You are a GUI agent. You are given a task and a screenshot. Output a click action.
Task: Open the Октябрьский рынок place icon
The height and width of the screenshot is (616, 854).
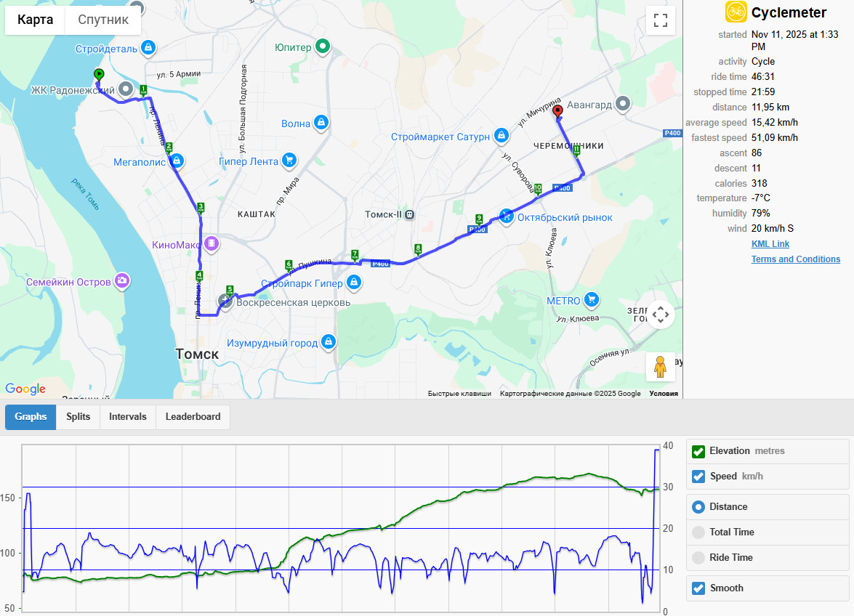(x=507, y=216)
